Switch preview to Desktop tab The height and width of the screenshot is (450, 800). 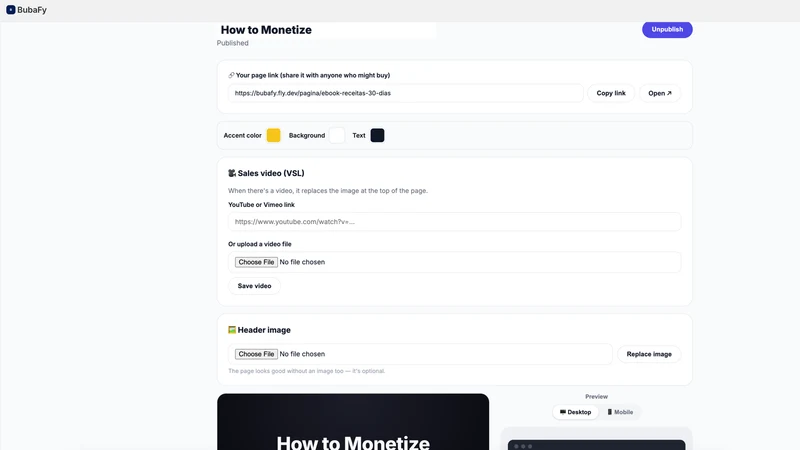pyautogui.click(x=575, y=412)
